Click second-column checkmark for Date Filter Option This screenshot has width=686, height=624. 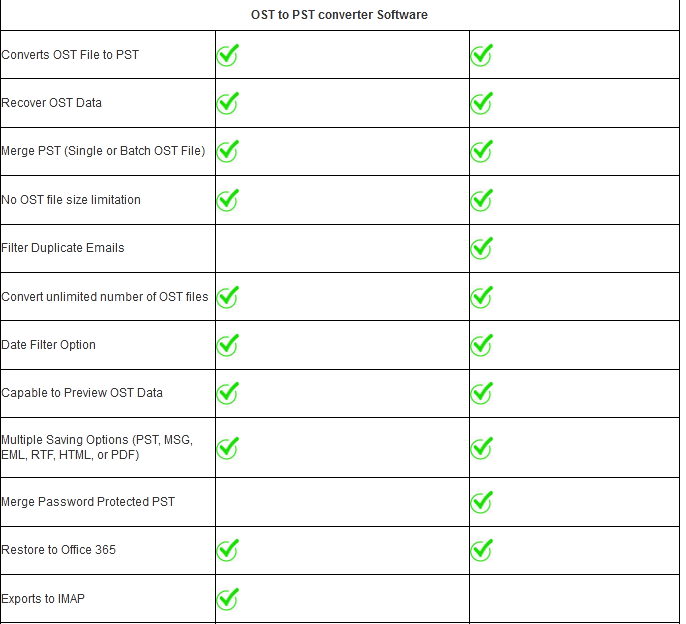point(482,345)
